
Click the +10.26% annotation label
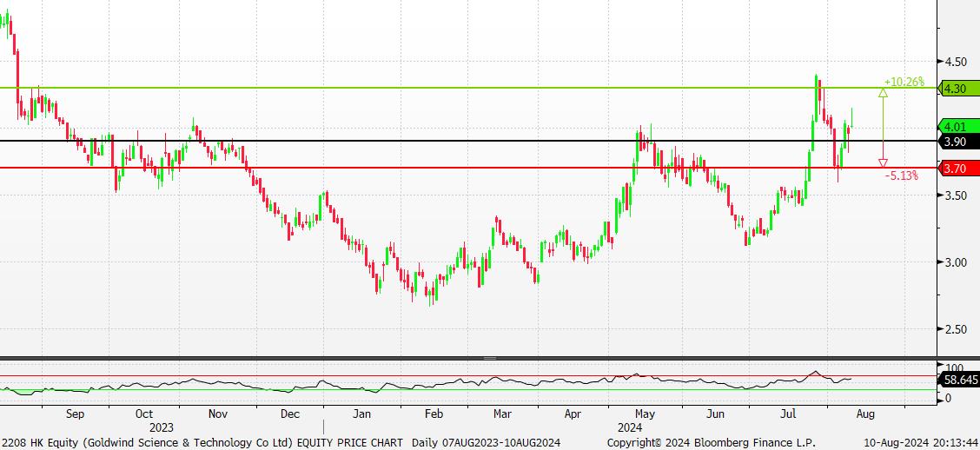click(x=904, y=83)
